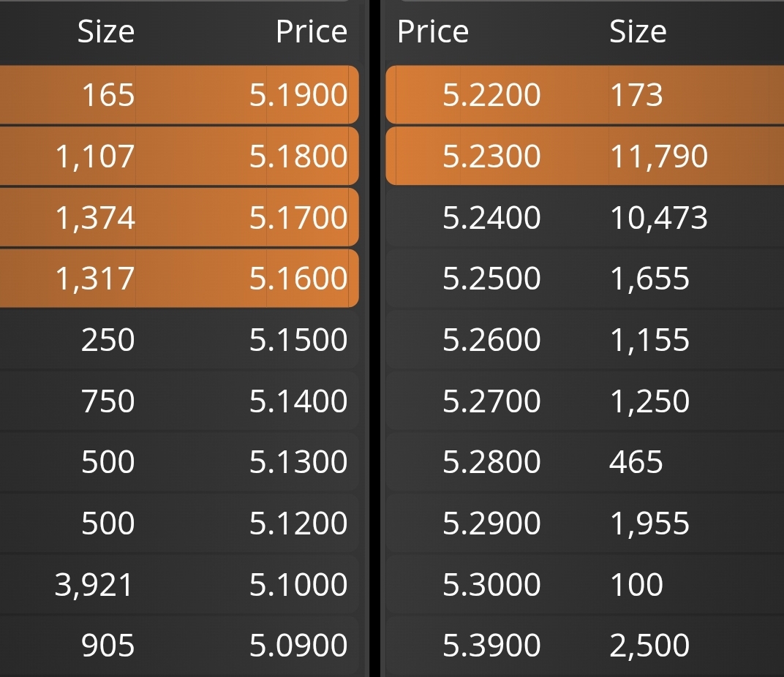This screenshot has height=677, width=784.
Task: Click the ask price 5.2900
Action: (491, 523)
